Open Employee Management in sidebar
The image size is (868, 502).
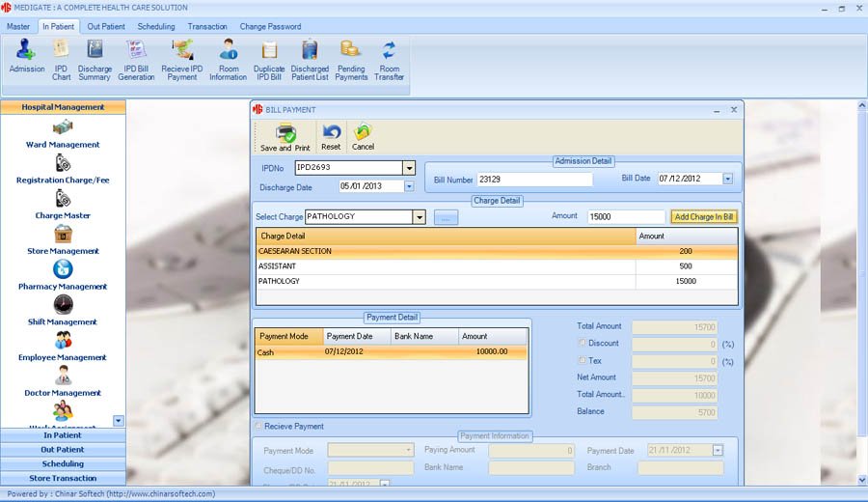coord(63,348)
